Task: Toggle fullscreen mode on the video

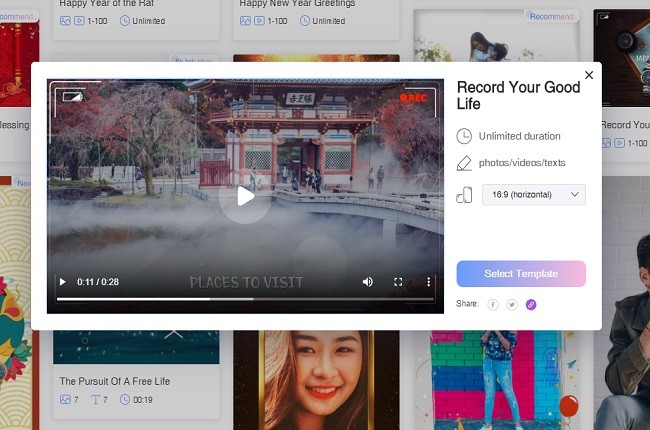Action: [398, 282]
